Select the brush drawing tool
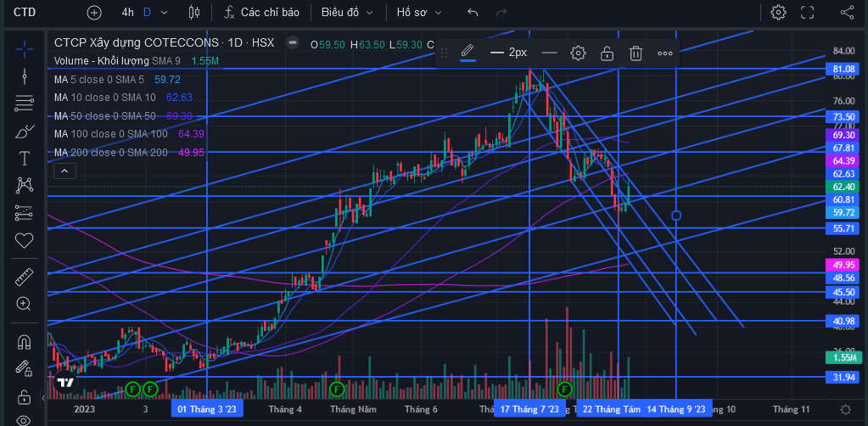This screenshot has height=426, width=868. point(25,132)
